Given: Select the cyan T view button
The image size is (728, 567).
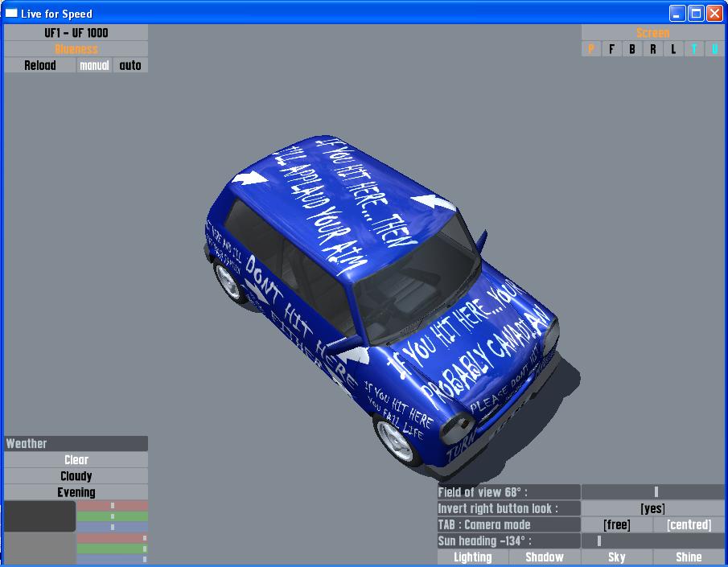Looking at the screenshot, I should (694, 49).
